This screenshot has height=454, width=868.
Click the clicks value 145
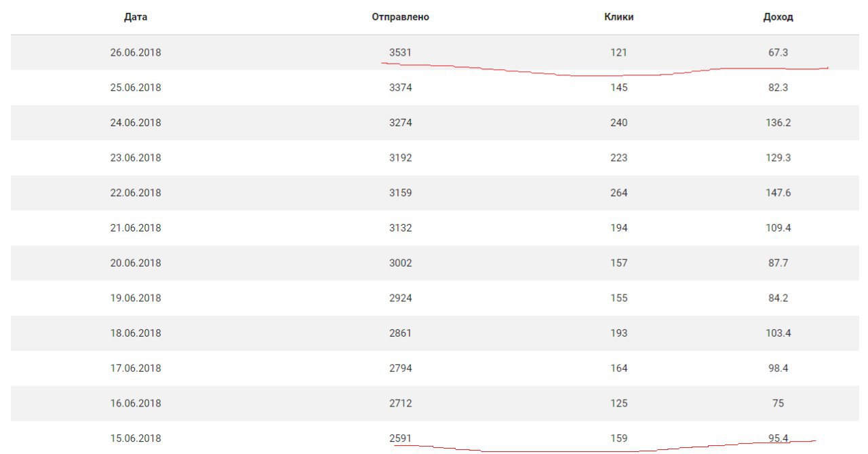pyautogui.click(x=618, y=88)
